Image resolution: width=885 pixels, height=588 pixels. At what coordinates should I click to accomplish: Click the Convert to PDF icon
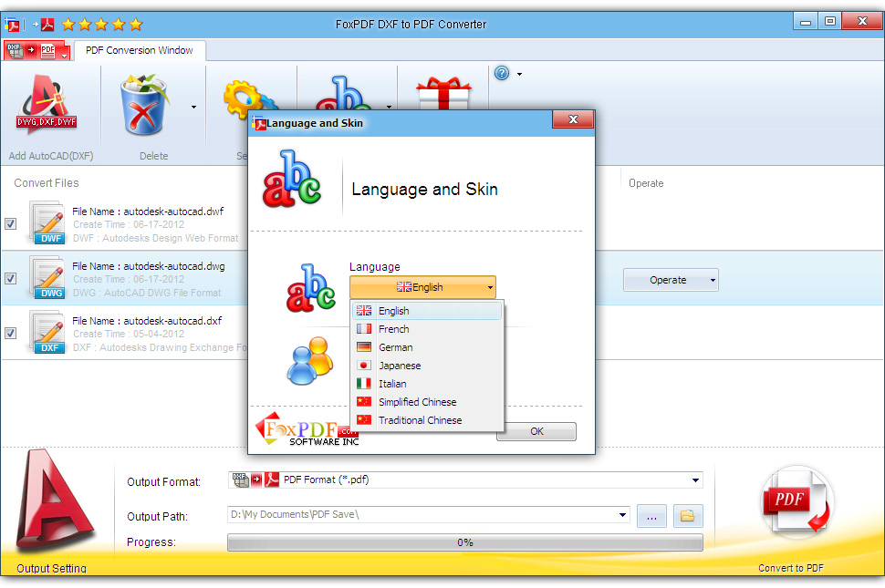click(x=796, y=500)
